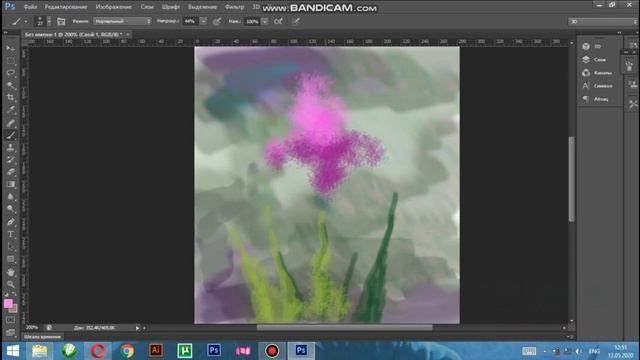This screenshot has width=640, height=360.
Task: Open the Шрифт menu
Action: pos(171,7)
